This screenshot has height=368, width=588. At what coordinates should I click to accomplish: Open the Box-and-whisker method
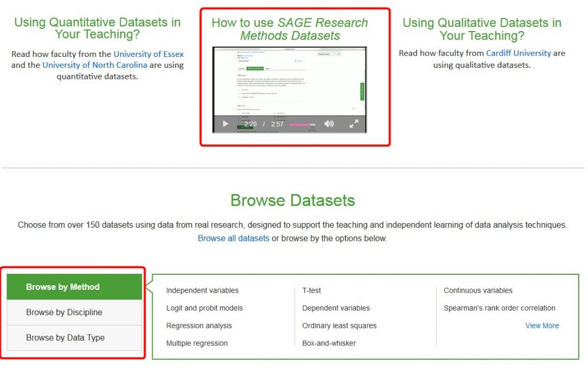click(329, 343)
